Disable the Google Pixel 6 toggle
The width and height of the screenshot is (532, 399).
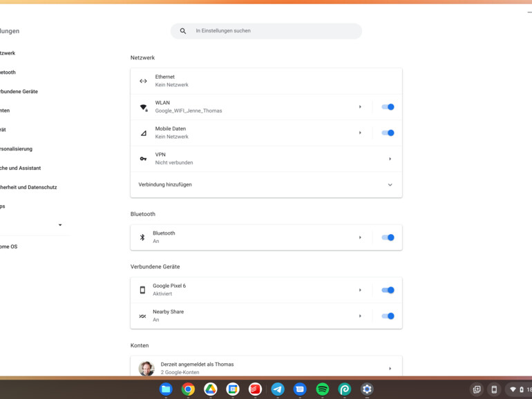pyautogui.click(x=388, y=290)
